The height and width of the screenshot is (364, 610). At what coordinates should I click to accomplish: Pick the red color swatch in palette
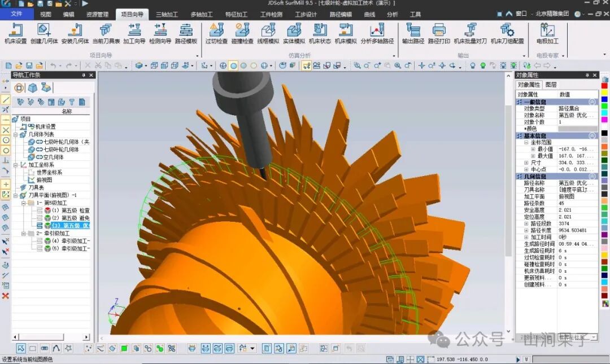(604, 86)
